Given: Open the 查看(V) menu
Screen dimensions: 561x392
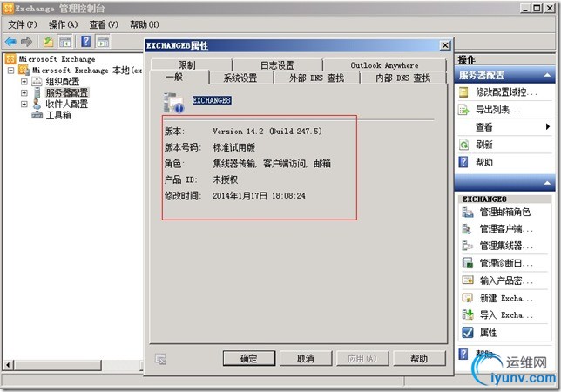Looking at the screenshot, I should (104, 24).
